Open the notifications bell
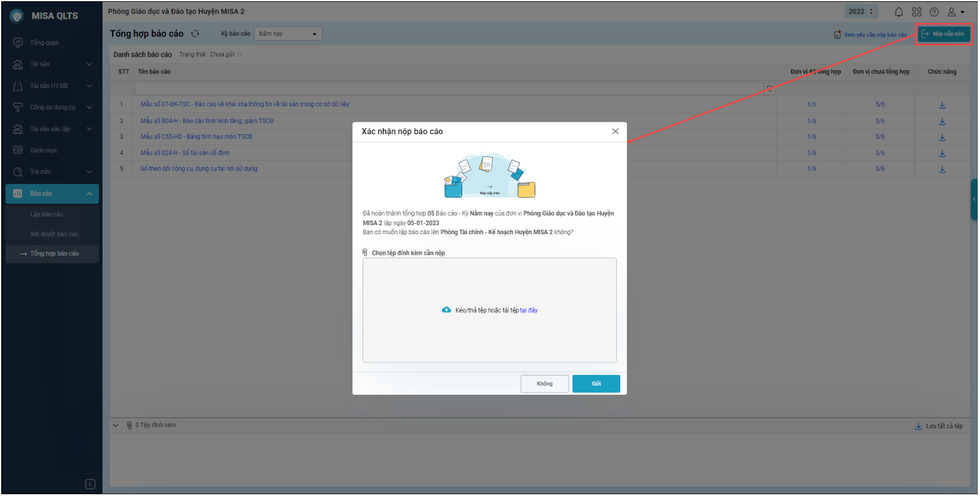The width and height of the screenshot is (980, 496). pos(899,12)
